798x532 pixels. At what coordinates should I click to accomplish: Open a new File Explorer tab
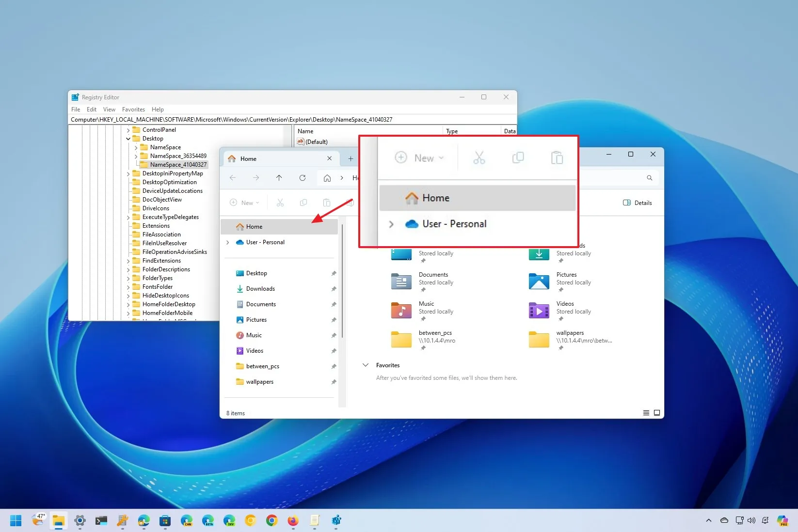[350, 158]
